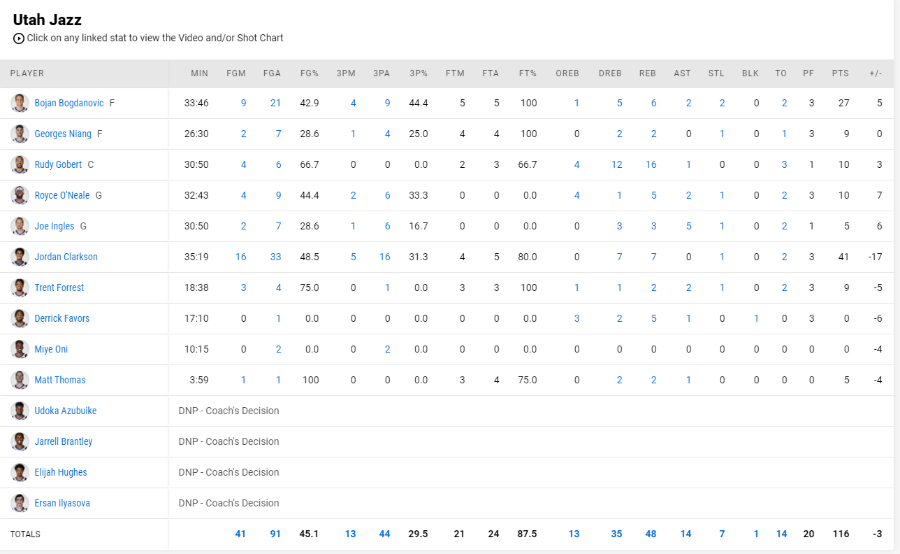Open Udoka Azubuike's name link
The image size is (900, 554).
pos(65,410)
